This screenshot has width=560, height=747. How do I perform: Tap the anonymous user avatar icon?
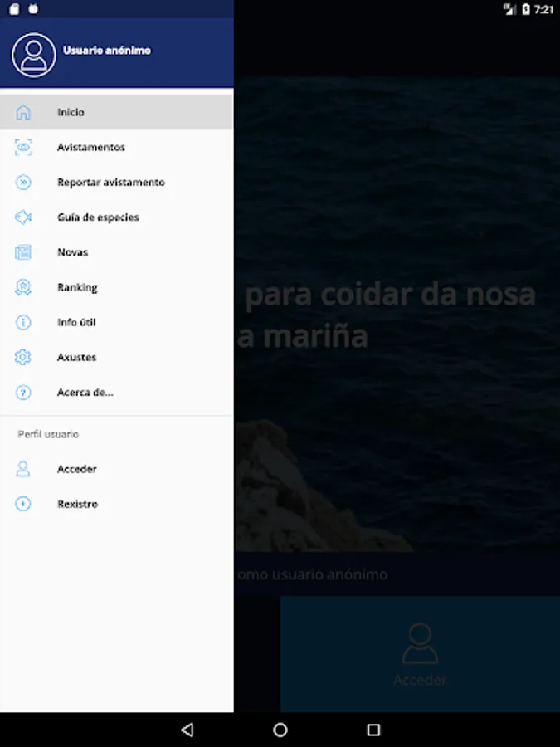point(34,55)
